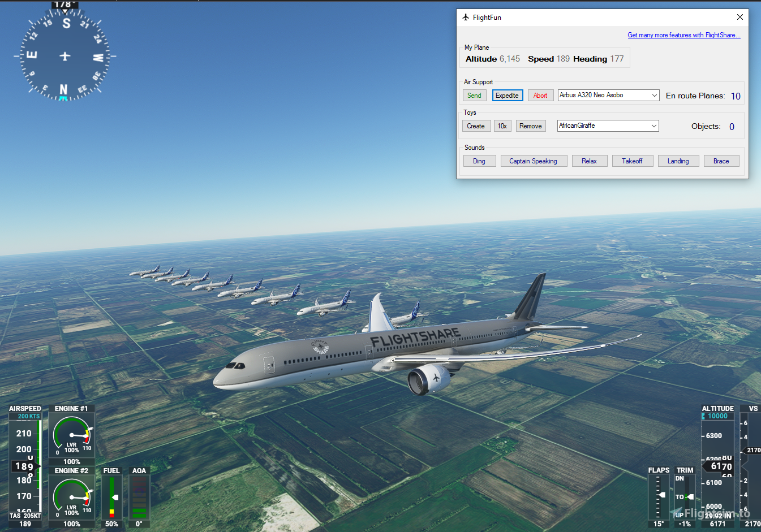
Task: Click the En route Planes count 10
Action: (736, 96)
